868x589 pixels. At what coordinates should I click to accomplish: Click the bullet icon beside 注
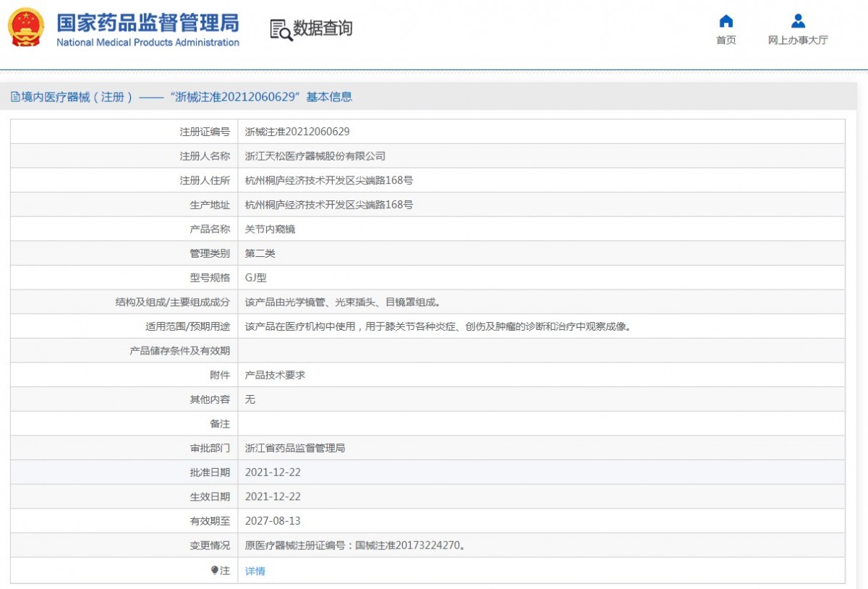(214, 570)
